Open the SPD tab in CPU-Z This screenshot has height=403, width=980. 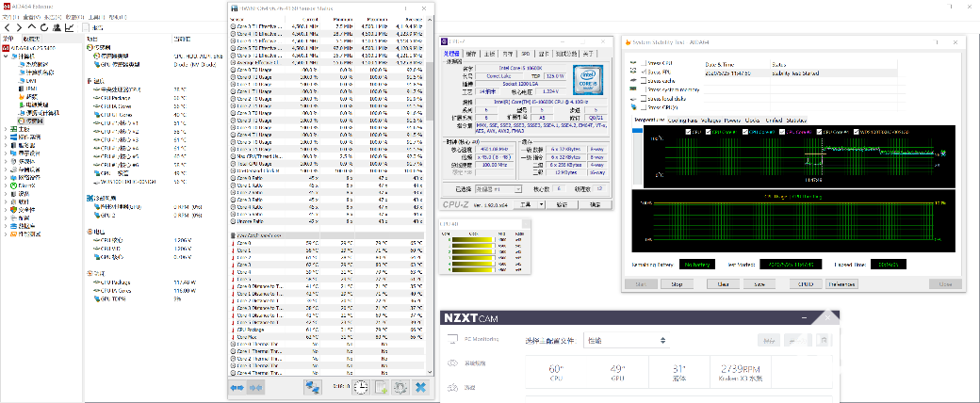pos(526,54)
